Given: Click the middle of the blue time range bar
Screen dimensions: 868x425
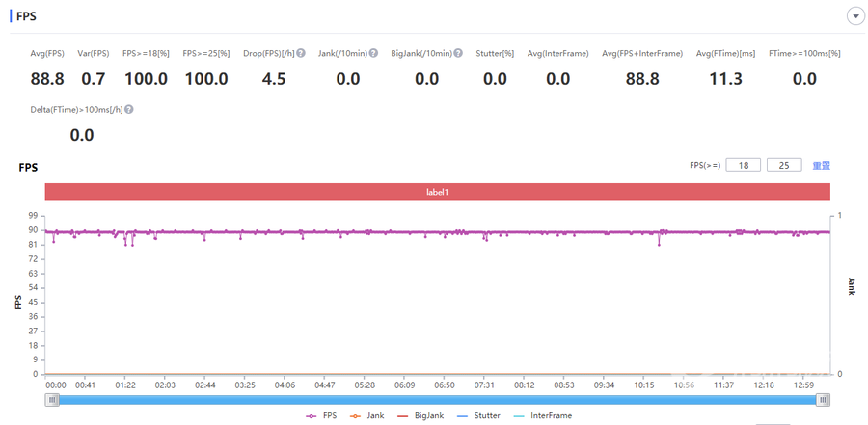Looking at the screenshot, I should (437, 399).
